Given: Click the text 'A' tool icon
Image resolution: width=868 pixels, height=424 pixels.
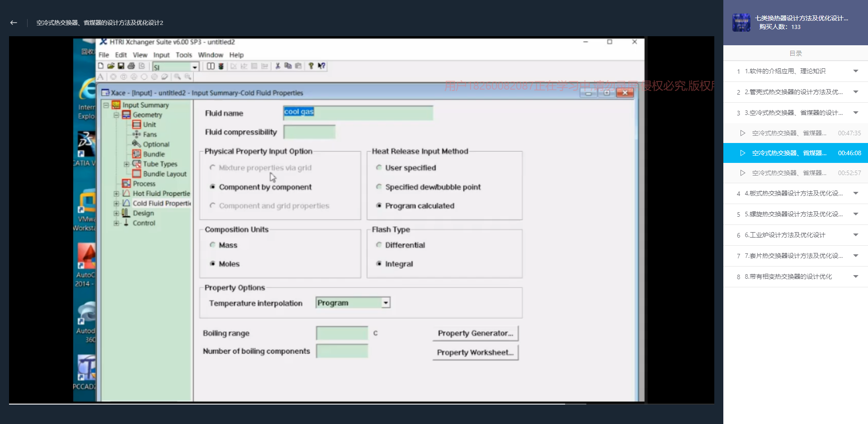Looking at the screenshot, I should coord(100,77).
